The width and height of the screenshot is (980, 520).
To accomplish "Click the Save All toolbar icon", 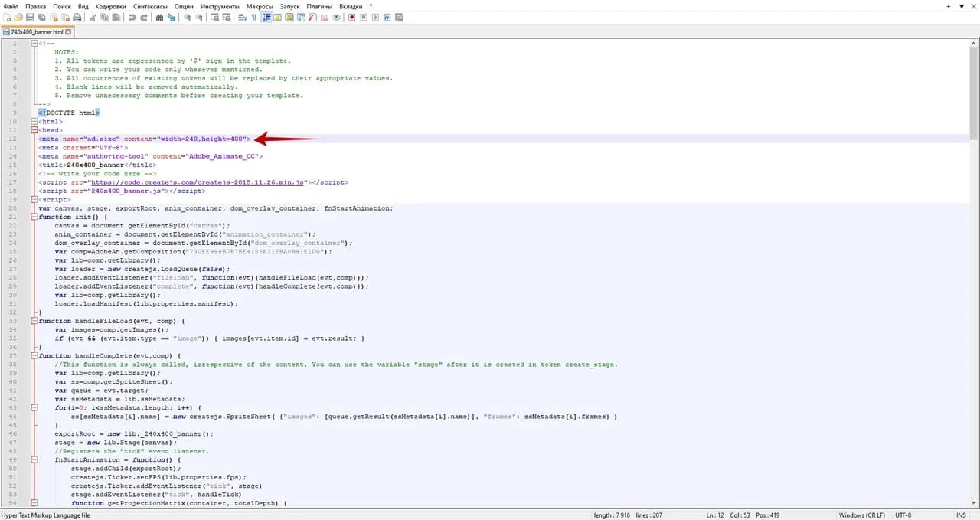I will coord(41,18).
